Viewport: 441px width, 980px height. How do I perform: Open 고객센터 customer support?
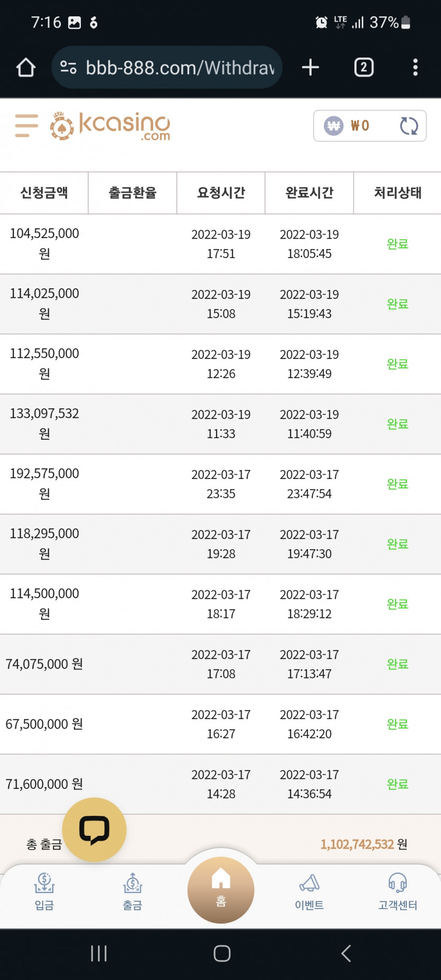click(398, 891)
